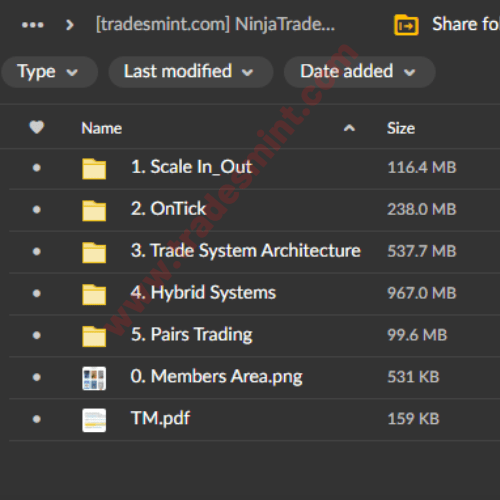This screenshot has width=500, height=500.
Task: Click the folder icon of 1. Scale In_Out
Action: (x=94, y=169)
